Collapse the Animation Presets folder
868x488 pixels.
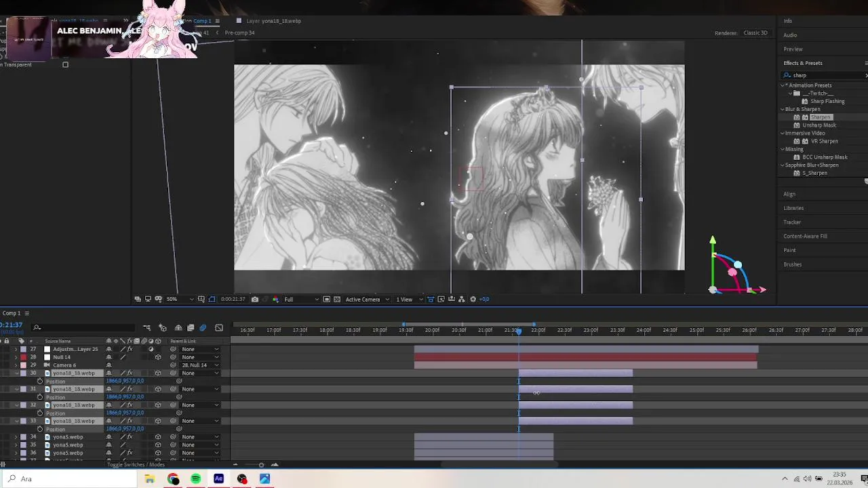[x=783, y=85]
